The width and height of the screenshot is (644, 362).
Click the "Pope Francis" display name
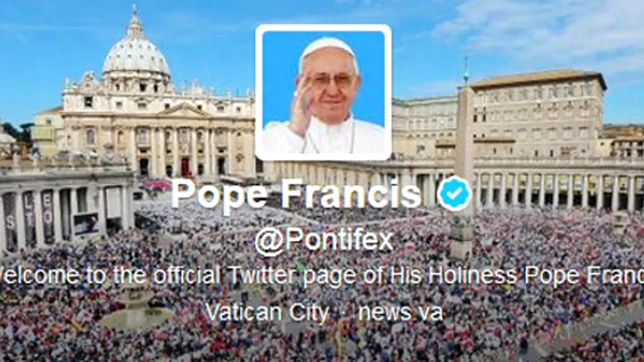(x=296, y=194)
